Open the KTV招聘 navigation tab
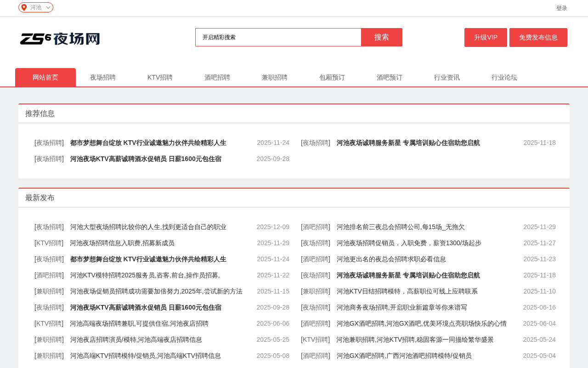This screenshot has width=588, height=368. coord(160,77)
